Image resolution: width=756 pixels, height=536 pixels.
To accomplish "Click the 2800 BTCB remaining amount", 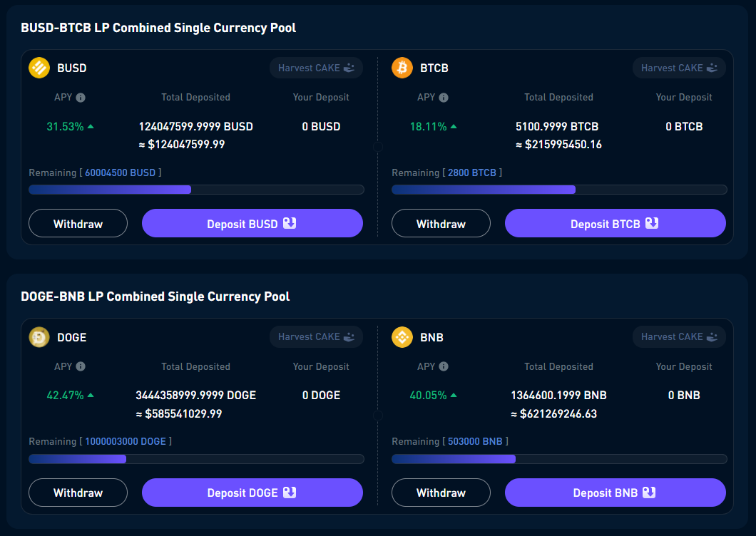I will tap(471, 172).
